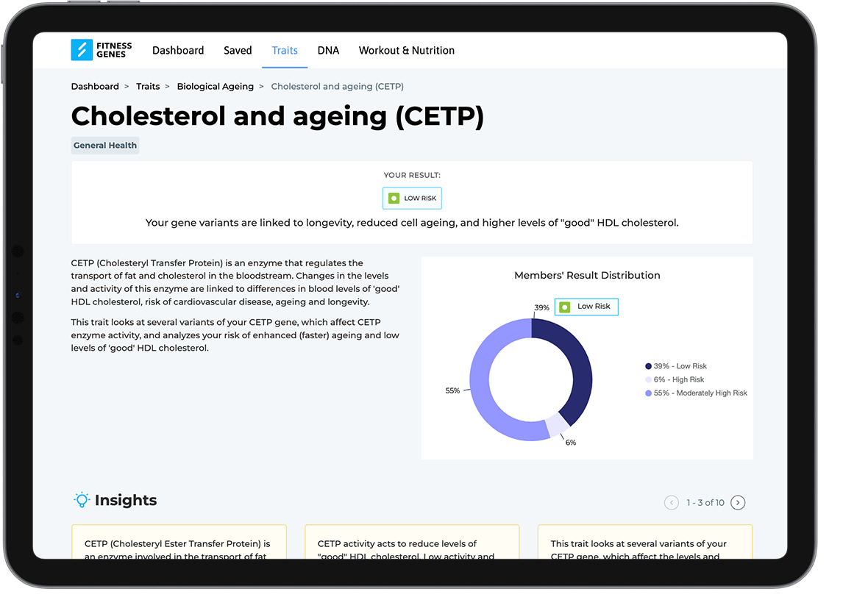
Task: Click the Dashboard breadcrumb link
Action: pos(95,87)
